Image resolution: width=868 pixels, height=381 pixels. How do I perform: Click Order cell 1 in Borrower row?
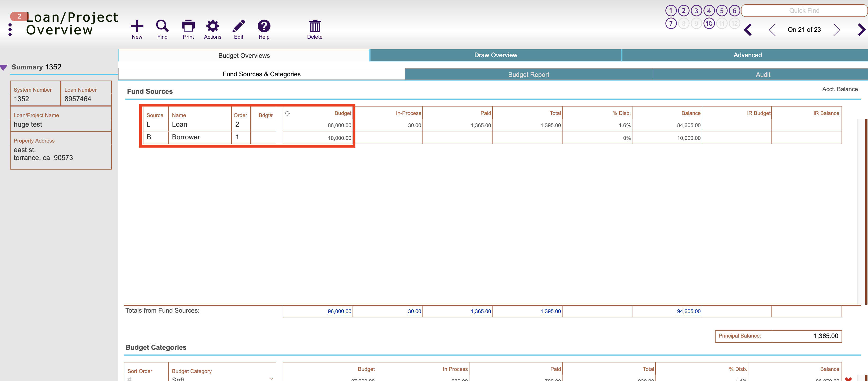point(241,137)
